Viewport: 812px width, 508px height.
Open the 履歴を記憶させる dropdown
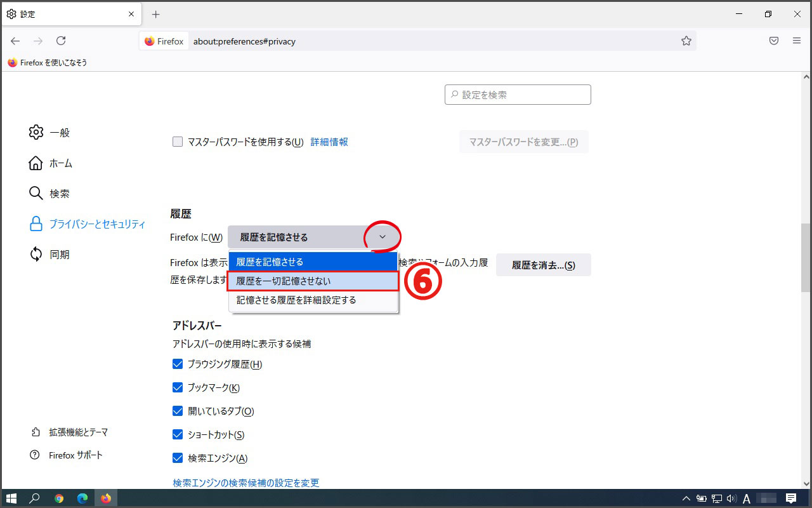coord(313,237)
